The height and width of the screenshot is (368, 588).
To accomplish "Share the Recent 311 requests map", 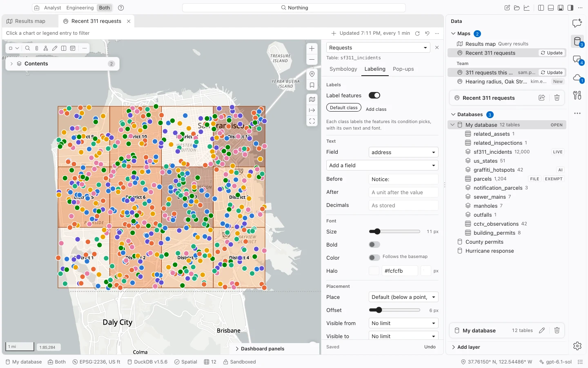I will (x=542, y=98).
